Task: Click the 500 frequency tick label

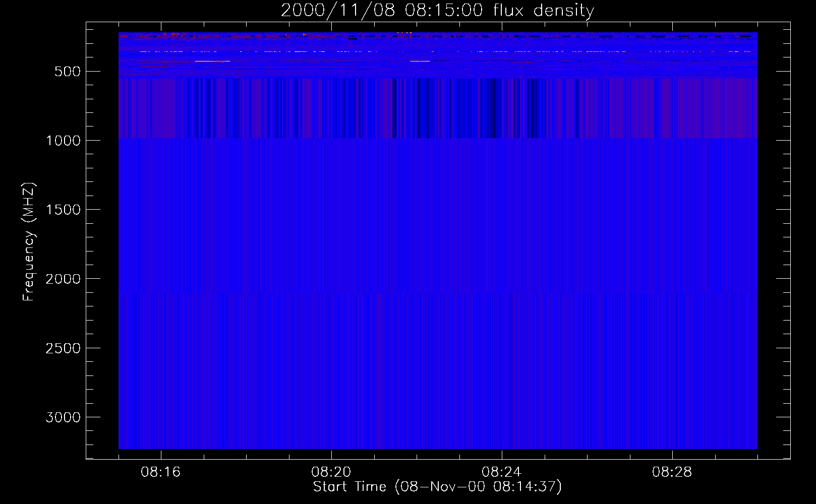Action: click(x=68, y=72)
